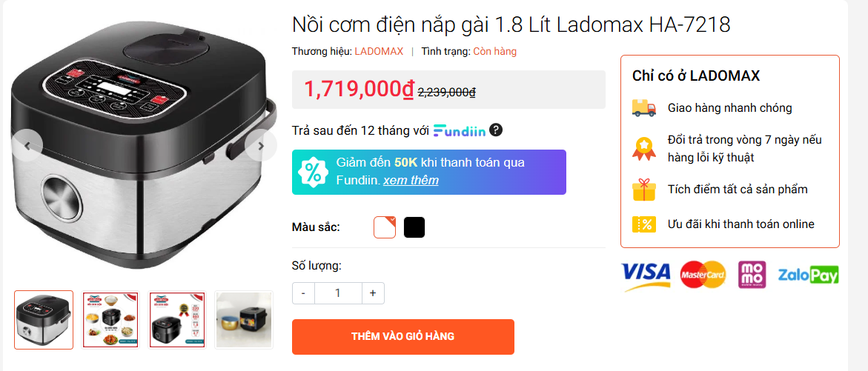
Task: Click the Visa payment logo
Action: coord(646,275)
